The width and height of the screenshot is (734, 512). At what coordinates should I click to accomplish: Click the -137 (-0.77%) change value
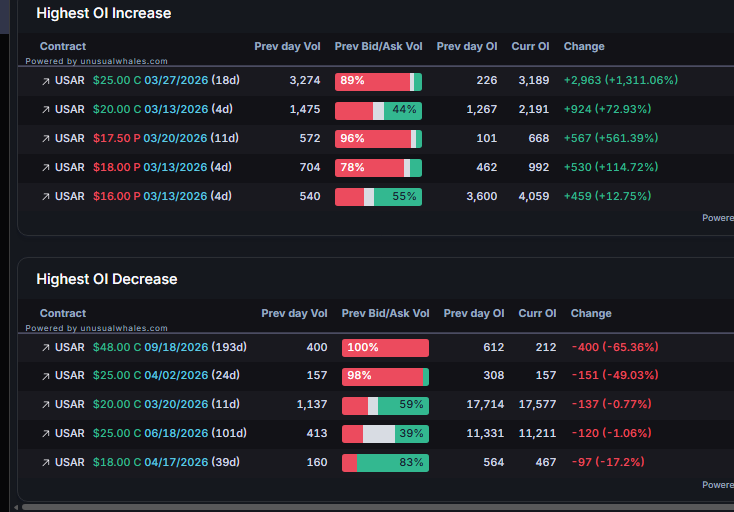click(611, 404)
